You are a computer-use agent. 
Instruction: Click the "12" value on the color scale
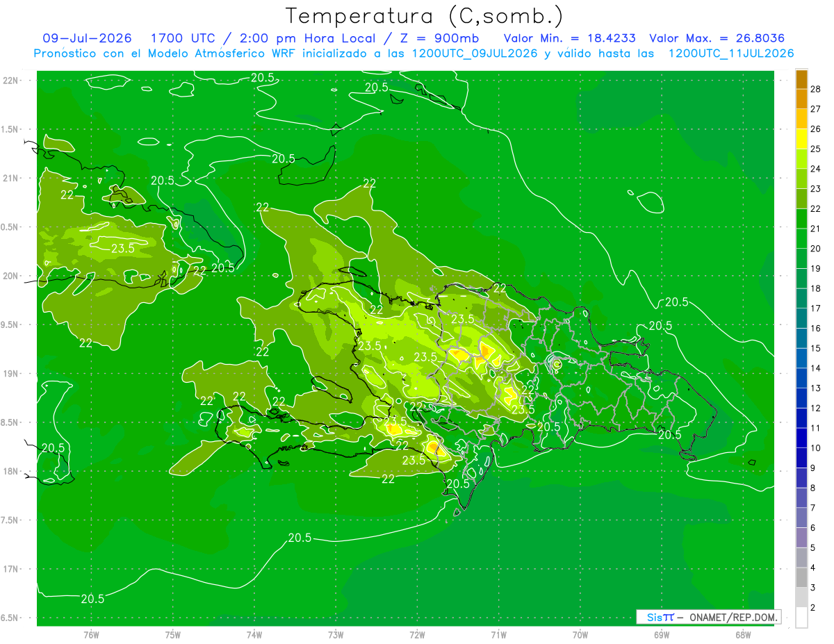coord(816,408)
